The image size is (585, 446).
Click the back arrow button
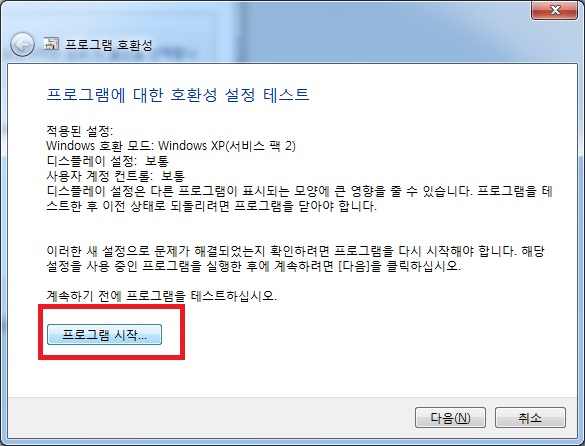tap(22, 45)
